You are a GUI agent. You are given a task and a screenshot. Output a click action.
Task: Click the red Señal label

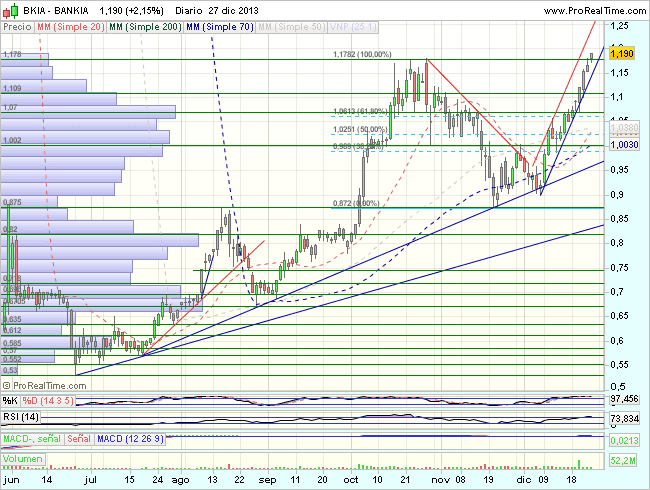click(79, 439)
